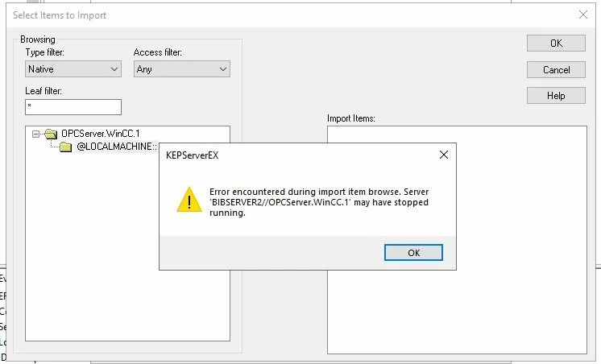Open the Type filter dropdown showing Native

click(73, 69)
